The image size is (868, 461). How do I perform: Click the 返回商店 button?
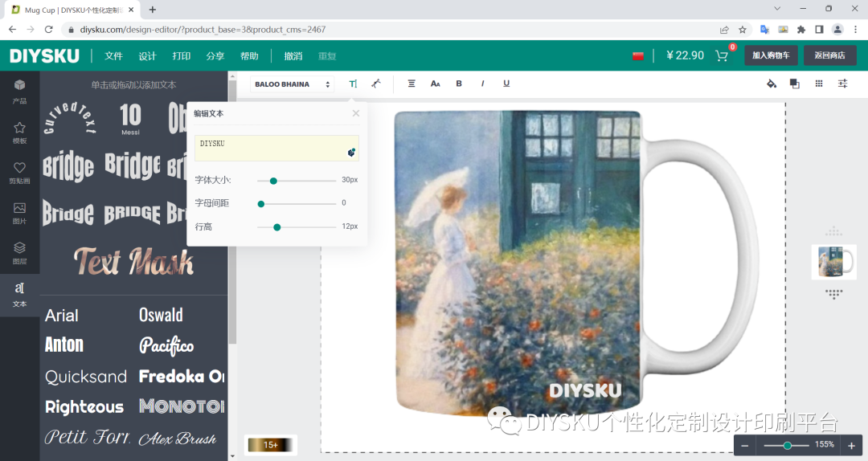coord(829,55)
